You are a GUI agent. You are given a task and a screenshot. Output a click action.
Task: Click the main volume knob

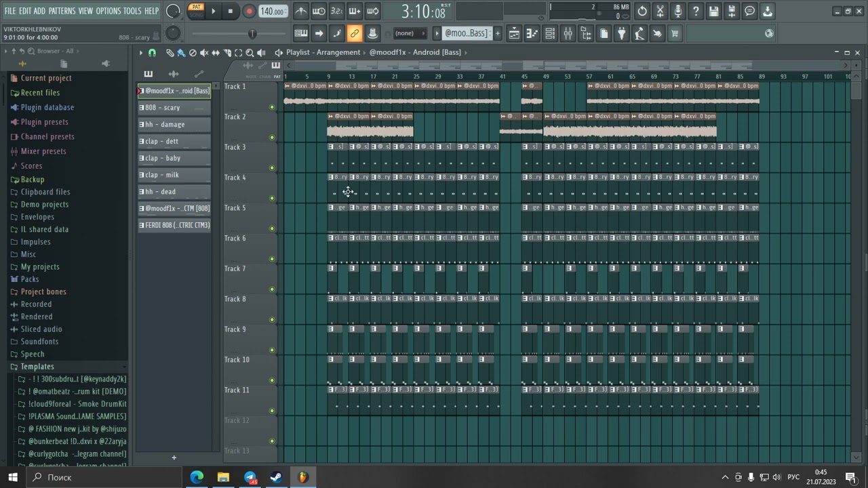point(173,11)
